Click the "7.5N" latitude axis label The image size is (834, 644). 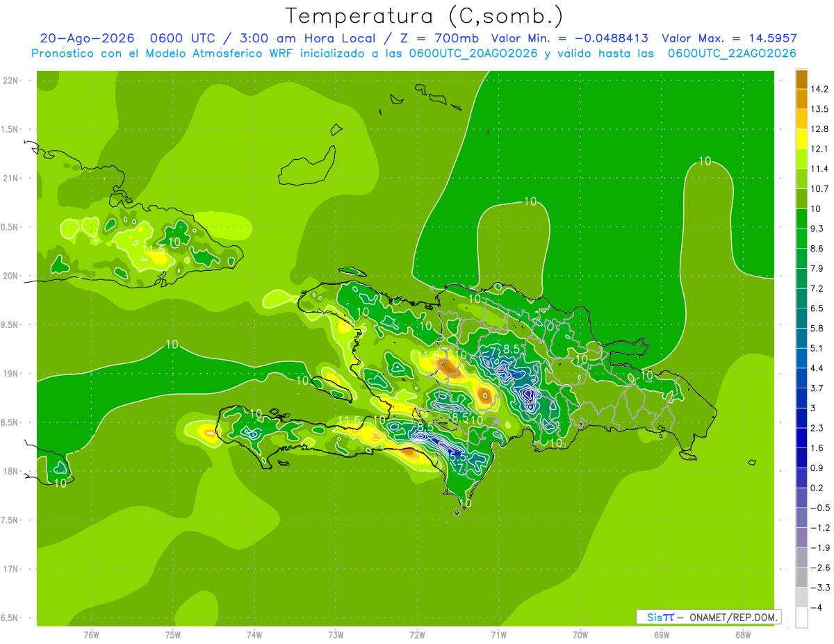pos(10,520)
